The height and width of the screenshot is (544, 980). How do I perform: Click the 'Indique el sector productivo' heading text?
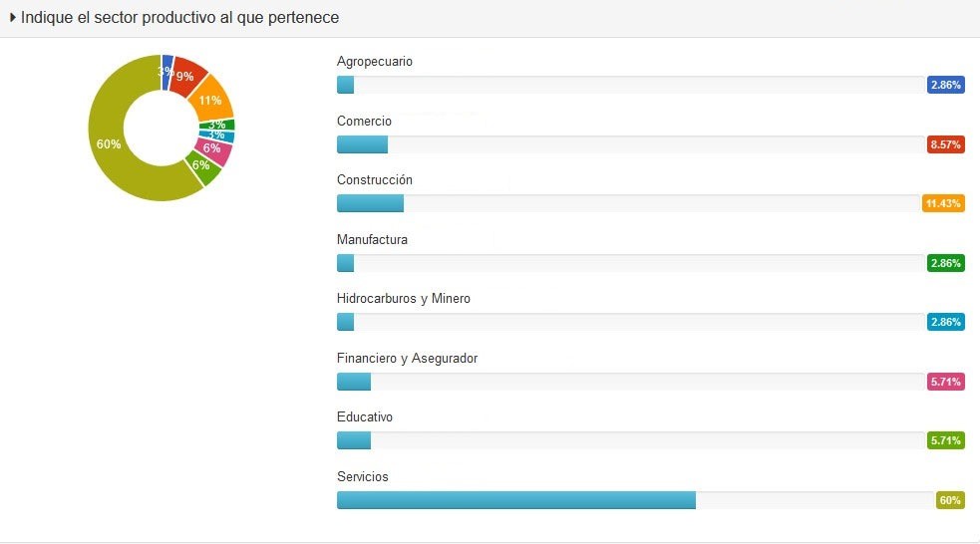pos(179,18)
